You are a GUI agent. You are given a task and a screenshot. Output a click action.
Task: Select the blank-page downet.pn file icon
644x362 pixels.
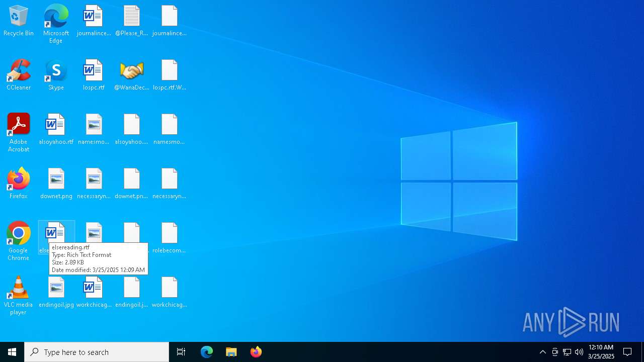131,184
